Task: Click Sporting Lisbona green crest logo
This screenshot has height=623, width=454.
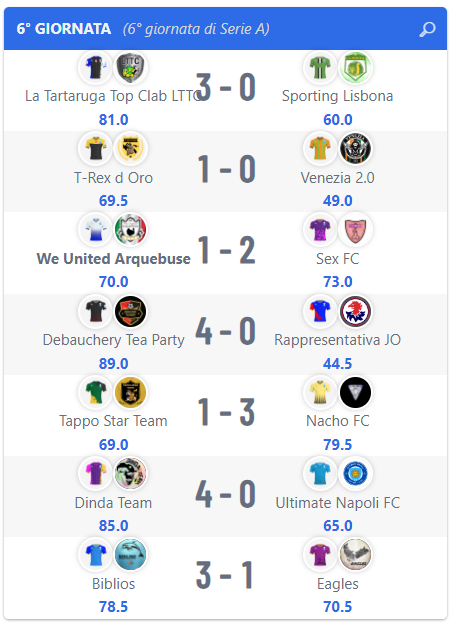Action: point(355,67)
